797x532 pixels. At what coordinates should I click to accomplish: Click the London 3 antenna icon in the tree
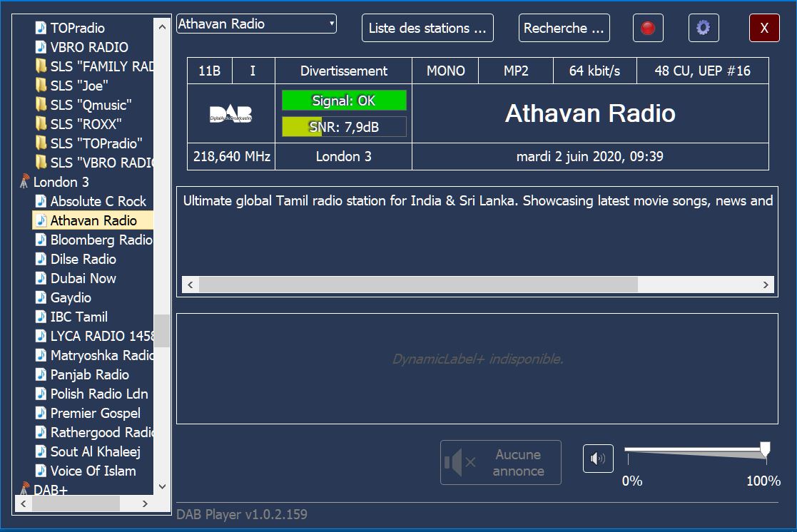[24, 181]
